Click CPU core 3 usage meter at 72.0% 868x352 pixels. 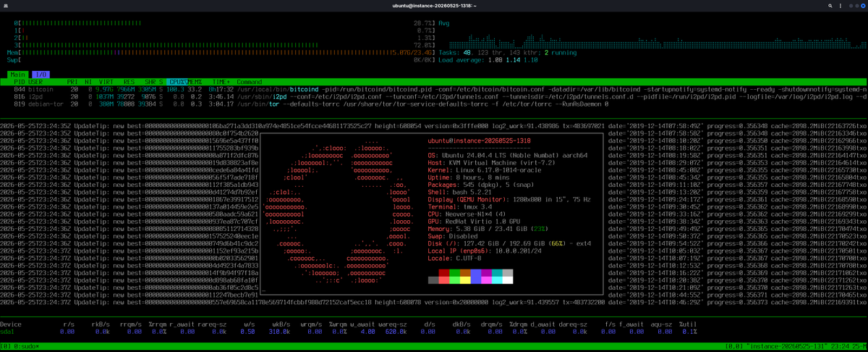[x=224, y=45]
